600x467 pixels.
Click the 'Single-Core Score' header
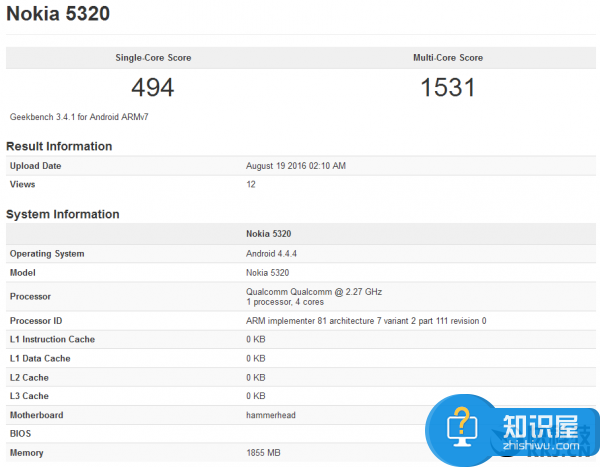coord(153,58)
